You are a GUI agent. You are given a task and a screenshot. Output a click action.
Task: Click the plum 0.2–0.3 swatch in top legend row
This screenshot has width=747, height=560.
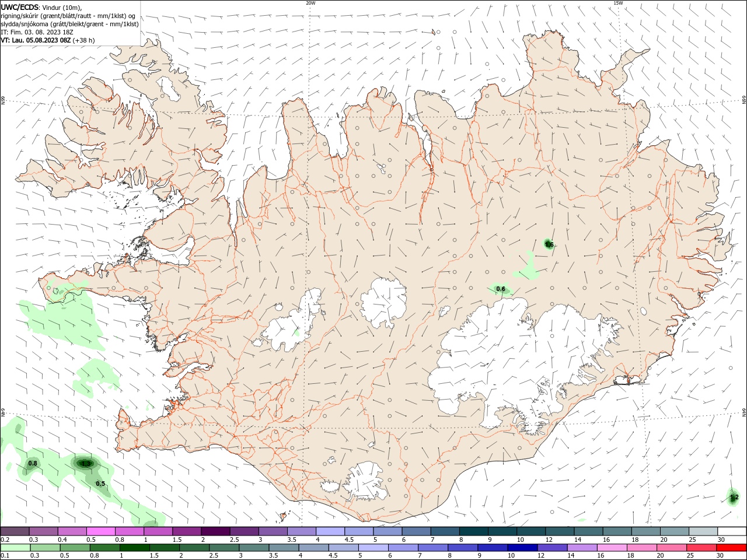[15, 531]
